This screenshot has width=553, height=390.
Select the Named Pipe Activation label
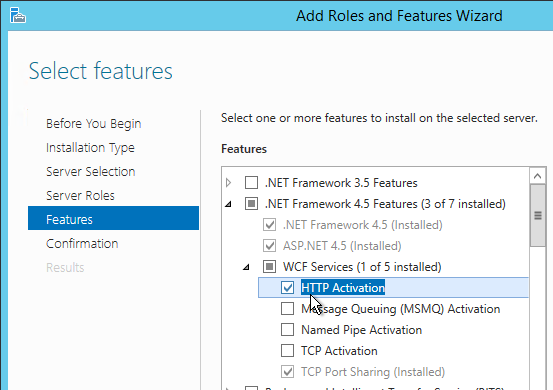coord(361,330)
